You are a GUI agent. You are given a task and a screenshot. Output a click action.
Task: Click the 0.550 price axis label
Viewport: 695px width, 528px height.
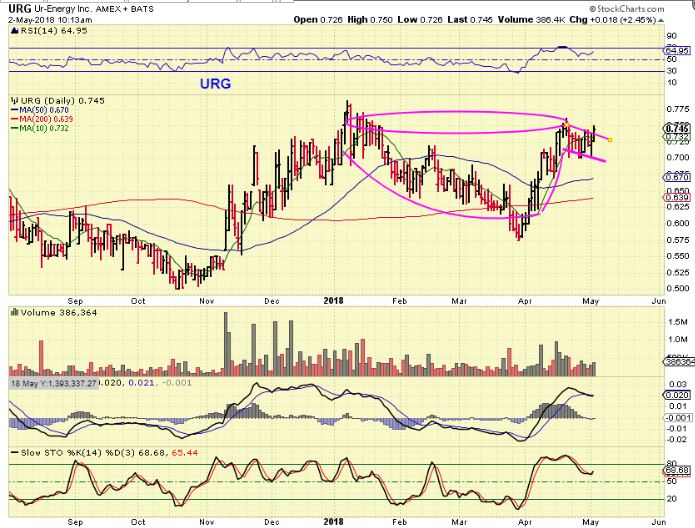click(678, 256)
